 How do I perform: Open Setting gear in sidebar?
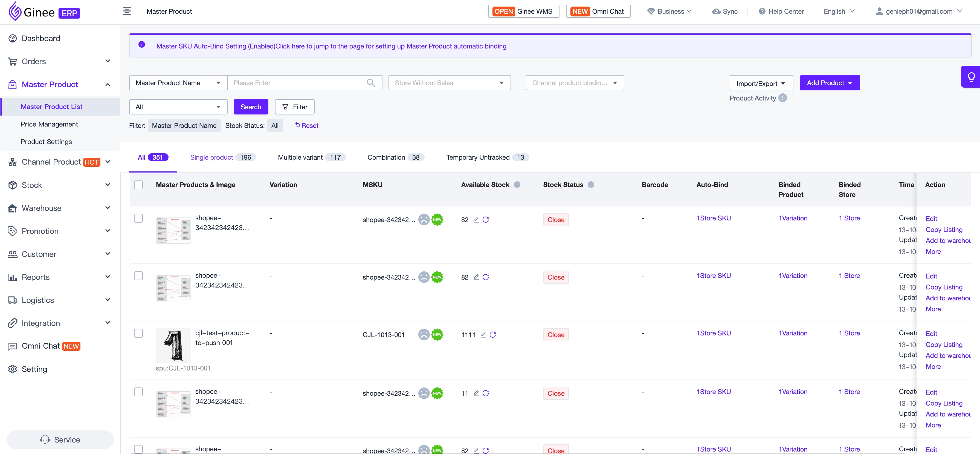pos(13,369)
